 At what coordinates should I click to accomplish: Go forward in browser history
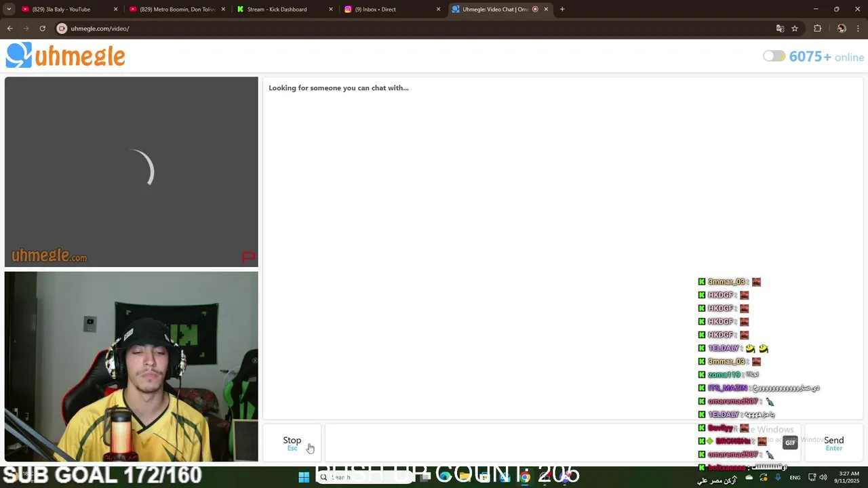26,28
